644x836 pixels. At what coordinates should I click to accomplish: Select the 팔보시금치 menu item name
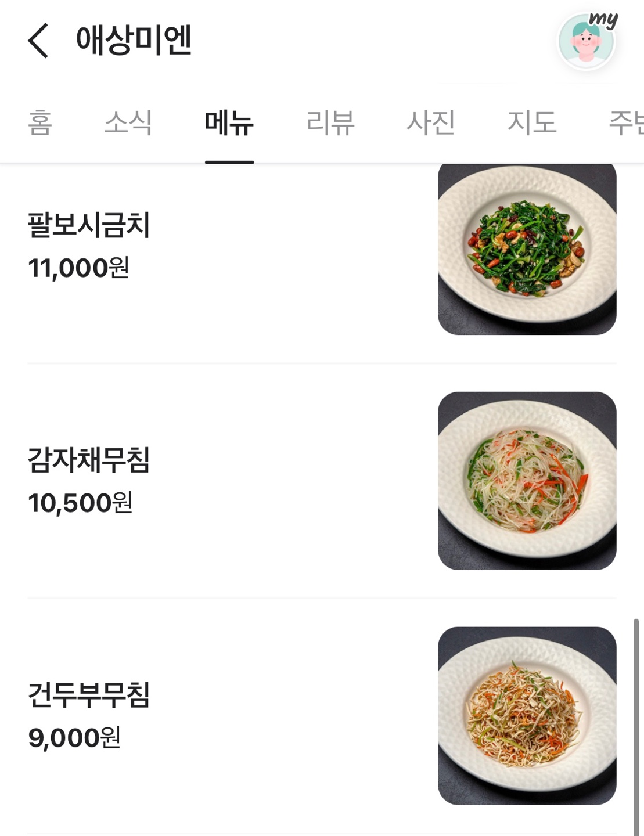(89, 225)
